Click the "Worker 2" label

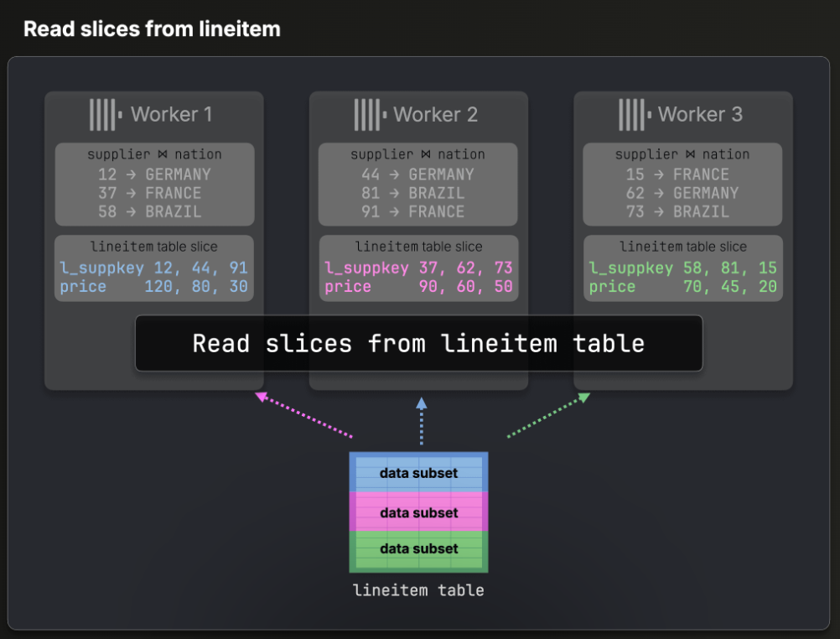pos(436,114)
